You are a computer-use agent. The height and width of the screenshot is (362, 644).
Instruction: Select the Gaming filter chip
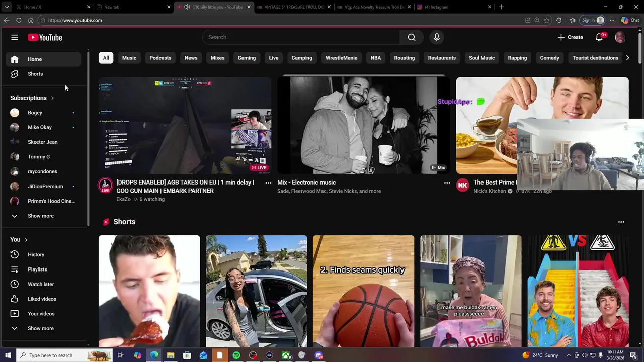coord(247,58)
